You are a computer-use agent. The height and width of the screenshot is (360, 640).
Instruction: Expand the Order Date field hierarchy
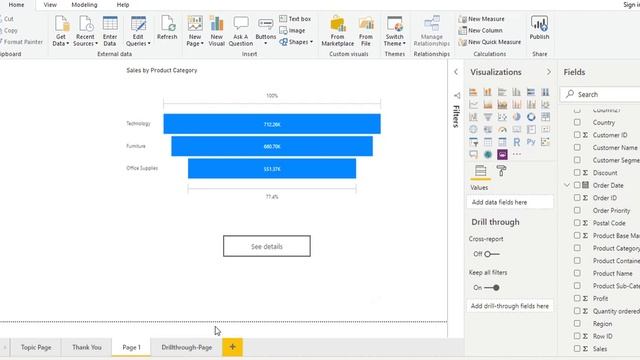click(x=567, y=185)
